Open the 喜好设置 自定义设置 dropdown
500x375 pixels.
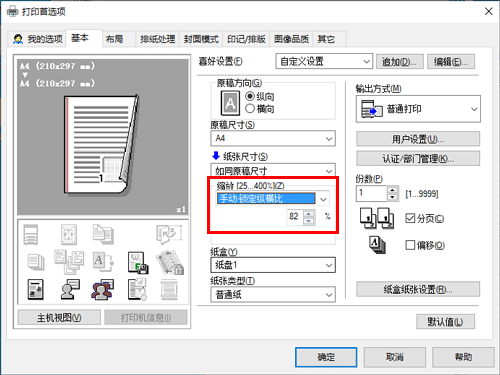[324, 61]
